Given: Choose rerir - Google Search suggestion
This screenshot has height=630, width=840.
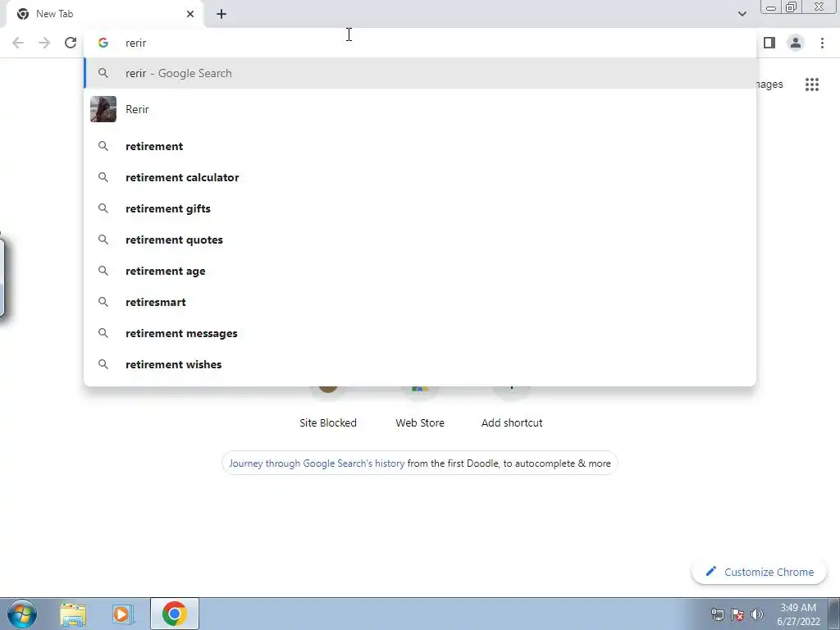Looking at the screenshot, I should click(x=420, y=73).
